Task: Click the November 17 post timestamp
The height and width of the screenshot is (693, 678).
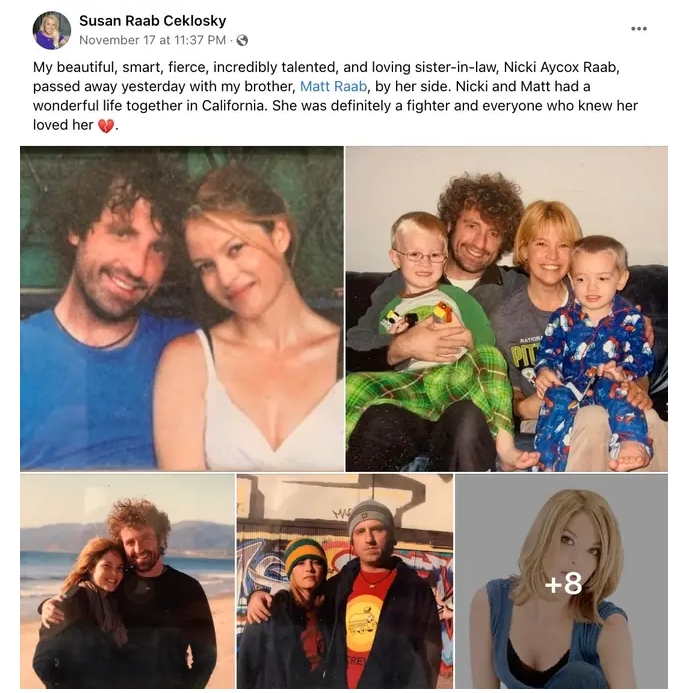Action: point(152,40)
